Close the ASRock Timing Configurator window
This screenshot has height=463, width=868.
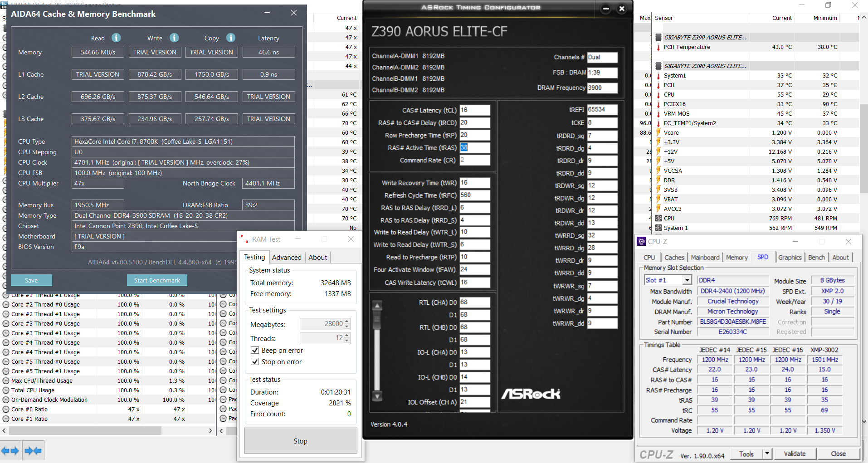(622, 8)
